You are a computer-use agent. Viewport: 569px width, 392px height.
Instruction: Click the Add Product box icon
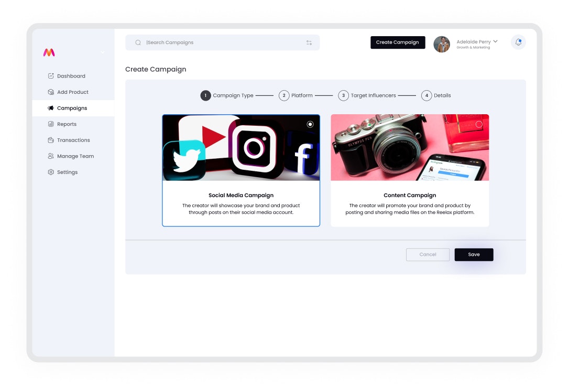51,92
